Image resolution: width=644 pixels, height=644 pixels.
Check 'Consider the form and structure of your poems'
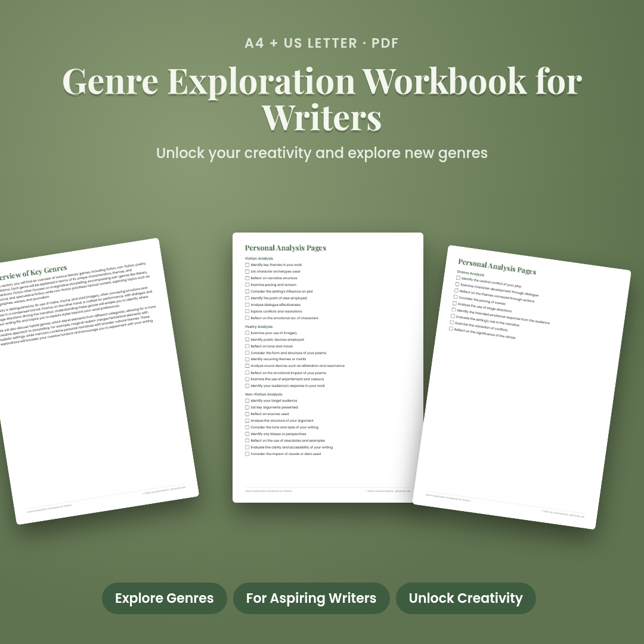pyautogui.click(x=247, y=353)
